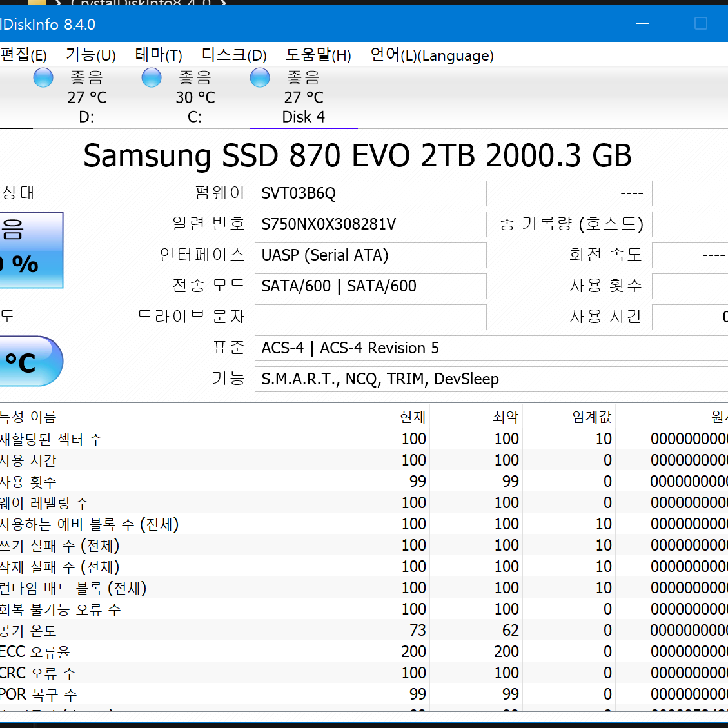The height and width of the screenshot is (728, 728).
Task: Select the 웨어 레벨링 수 row
Action: (364, 503)
